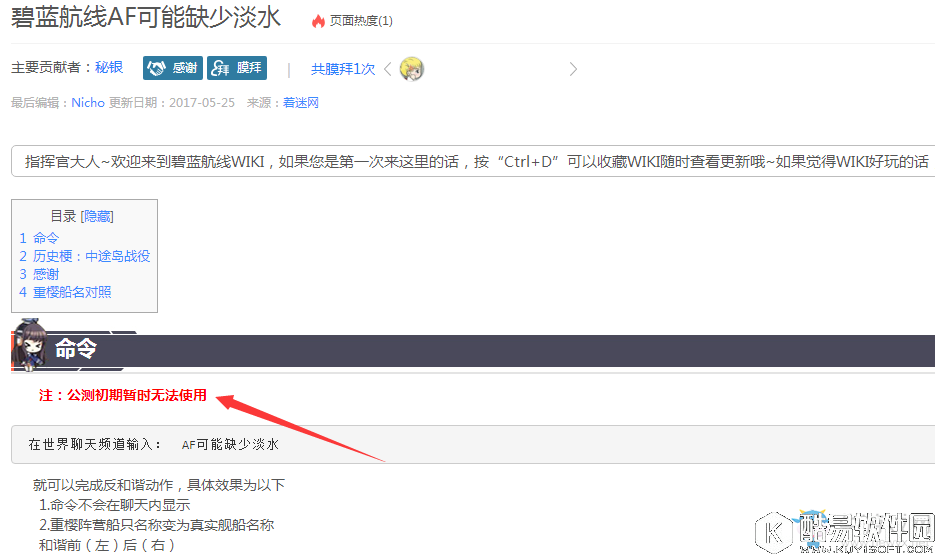Viewport: 935px width, 554px height.
Task: Open contributor 秘银 profile link
Action: pyautogui.click(x=109, y=67)
